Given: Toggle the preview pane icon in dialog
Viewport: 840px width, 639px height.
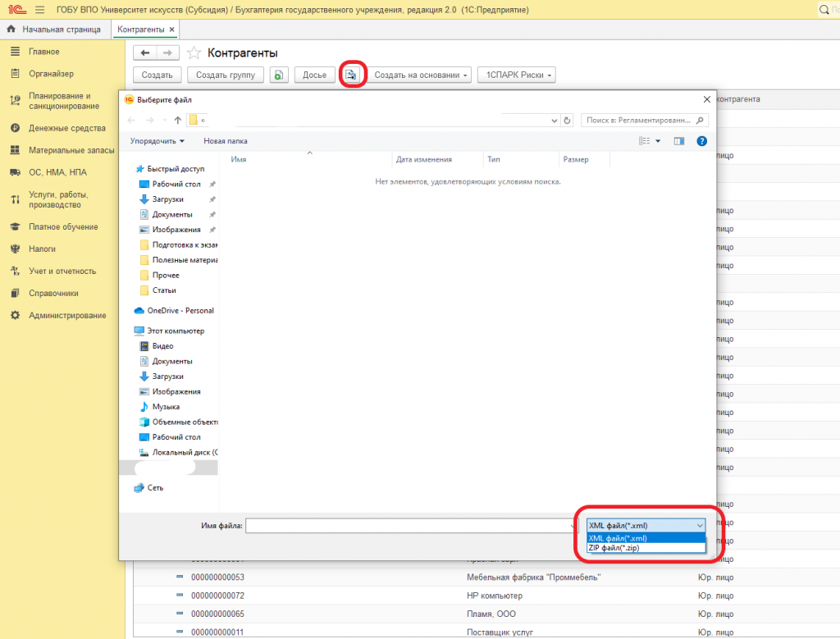Looking at the screenshot, I should [678, 141].
